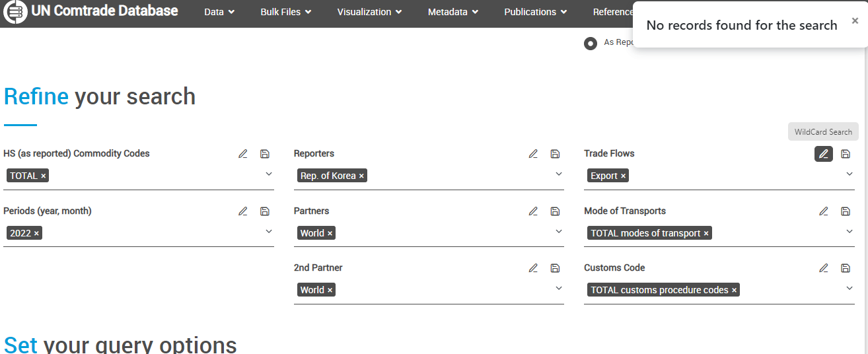Click inside the 2nd Partner input field

pyautogui.click(x=443, y=290)
